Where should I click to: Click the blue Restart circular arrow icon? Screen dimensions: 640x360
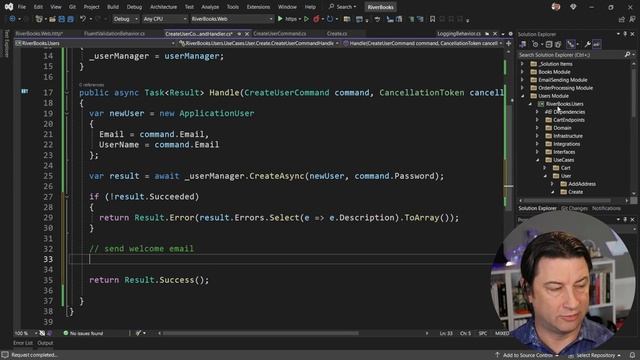(x=330, y=19)
